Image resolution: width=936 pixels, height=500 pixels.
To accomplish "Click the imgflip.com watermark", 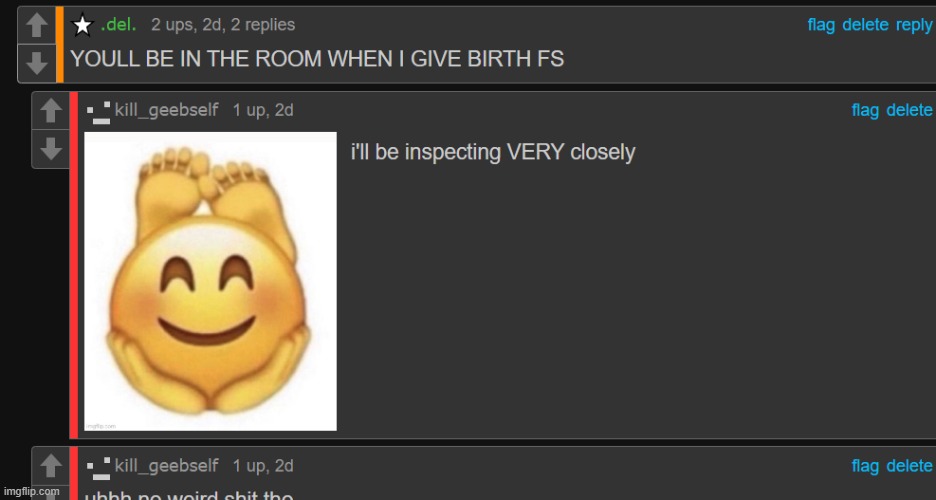I will pos(32,492).
